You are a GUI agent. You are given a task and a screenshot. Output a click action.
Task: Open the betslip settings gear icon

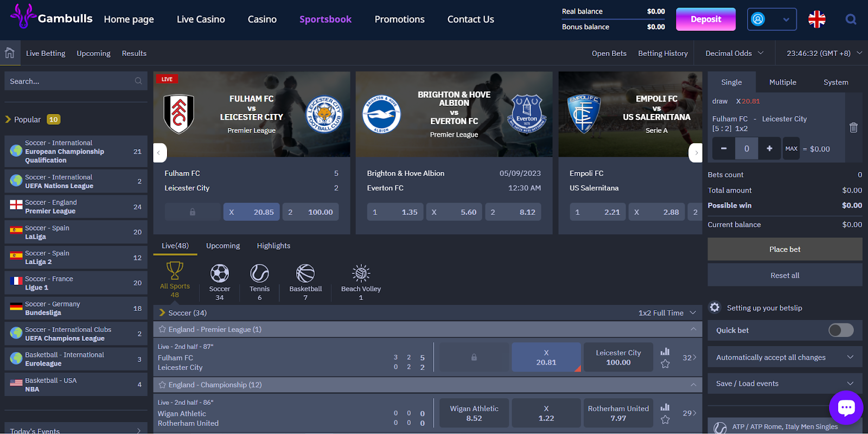click(x=715, y=308)
